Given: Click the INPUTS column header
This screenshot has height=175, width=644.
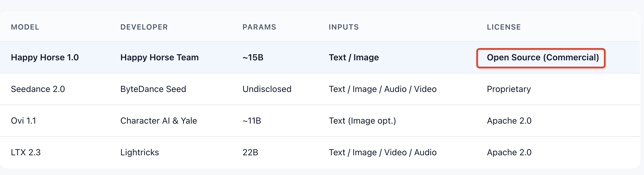Looking at the screenshot, I should coord(344,27).
